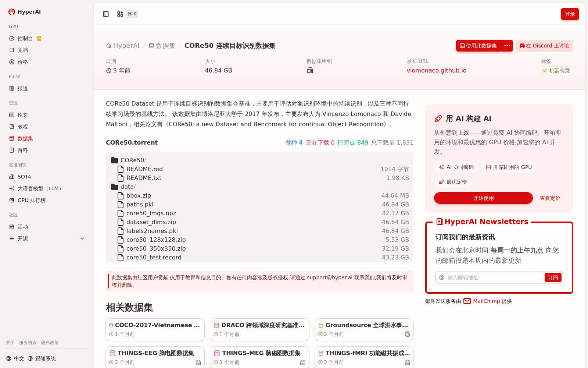Image resolution: width=588 pixels, height=368 pixels.
Task: Open THINGS-EEG 脑电图数据集 card
Action: pyautogui.click(x=155, y=357)
